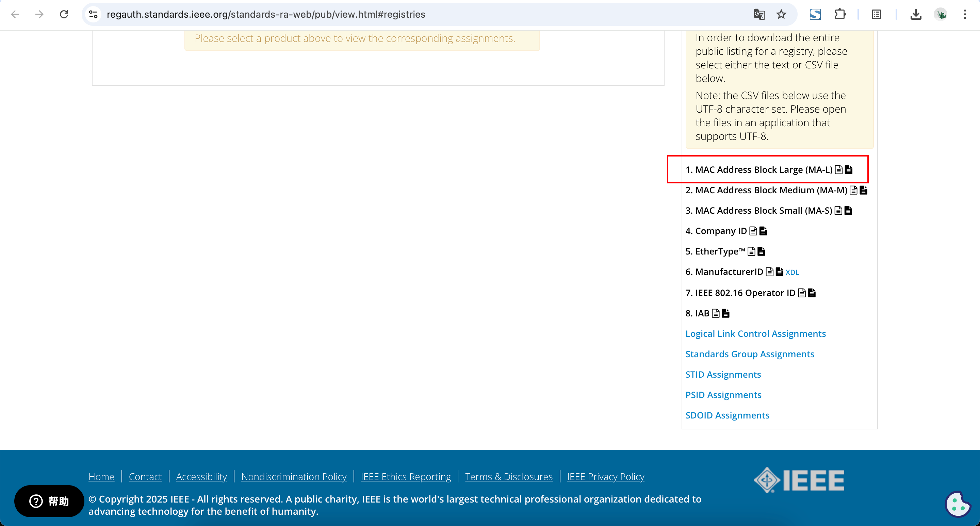Click the filled file icon beside Company ID
Screen dimensions: 980x526
tap(763, 231)
